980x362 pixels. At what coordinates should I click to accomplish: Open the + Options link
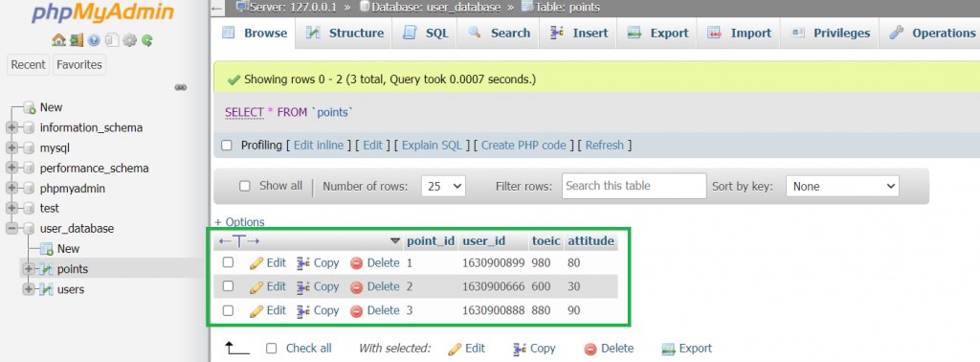tap(239, 222)
